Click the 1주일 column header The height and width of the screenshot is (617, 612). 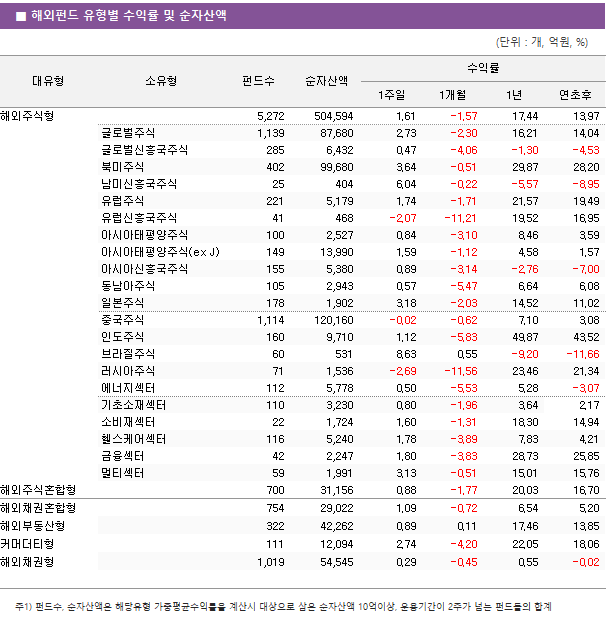[x=392, y=95]
